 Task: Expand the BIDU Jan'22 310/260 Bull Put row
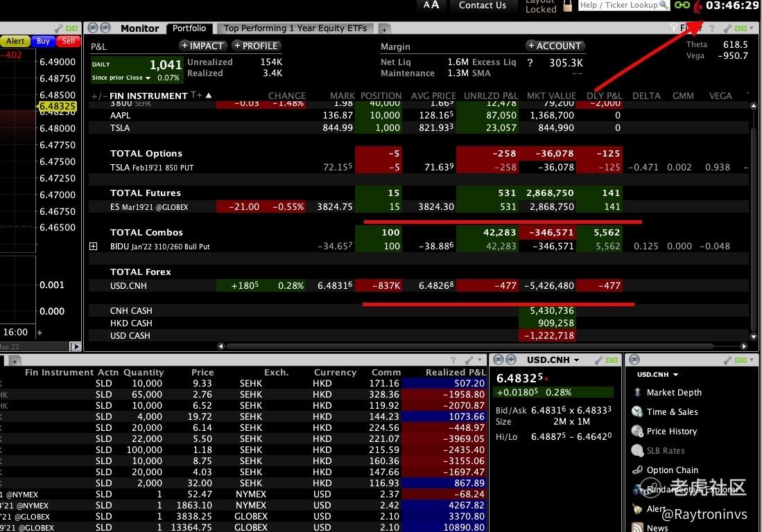pyautogui.click(x=94, y=247)
